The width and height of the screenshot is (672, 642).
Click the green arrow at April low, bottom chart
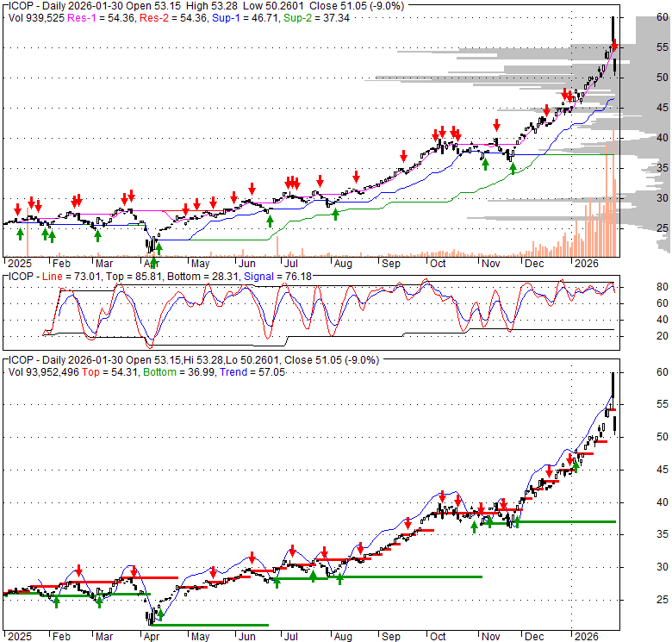(x=159, y=614)
